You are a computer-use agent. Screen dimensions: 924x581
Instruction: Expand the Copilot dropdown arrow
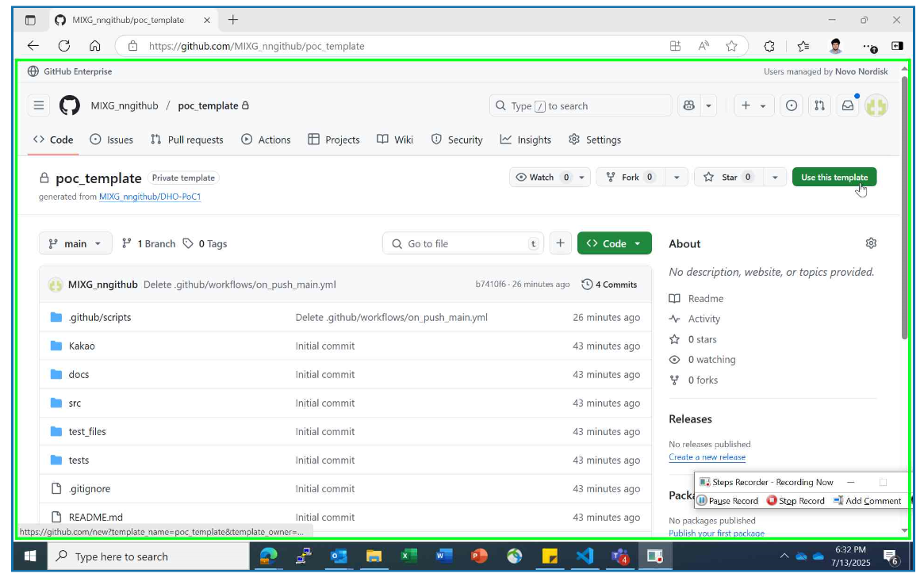pos(708,106)
